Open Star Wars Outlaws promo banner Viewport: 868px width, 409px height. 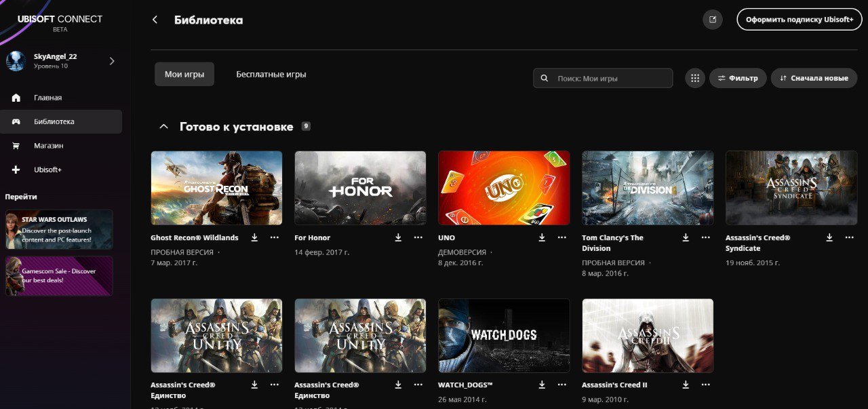coord(60,230)
